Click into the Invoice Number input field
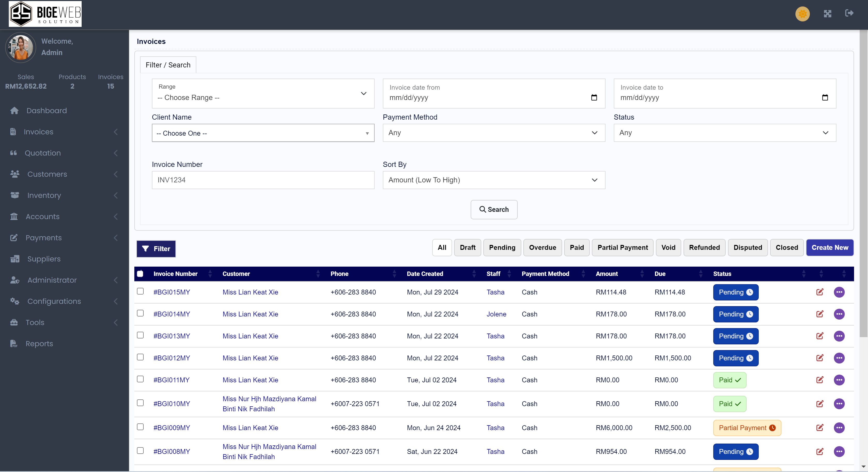 [263, 180]
